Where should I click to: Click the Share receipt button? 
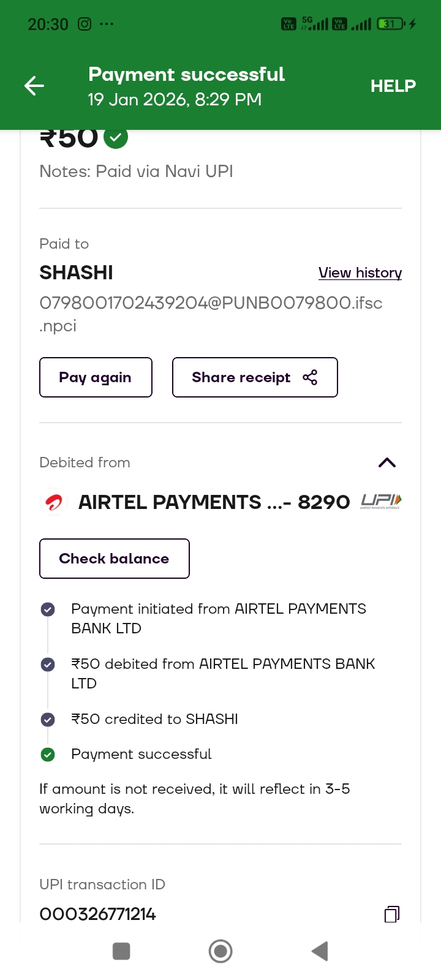254,377
